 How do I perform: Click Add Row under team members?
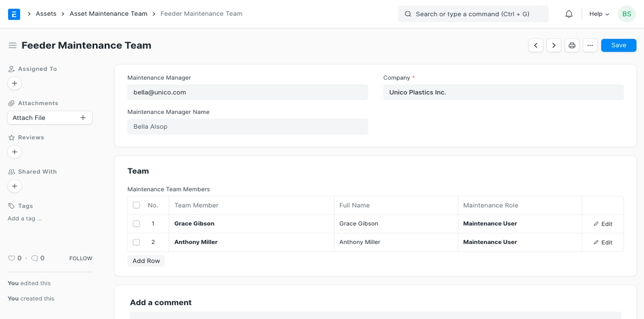pos(146,261)
